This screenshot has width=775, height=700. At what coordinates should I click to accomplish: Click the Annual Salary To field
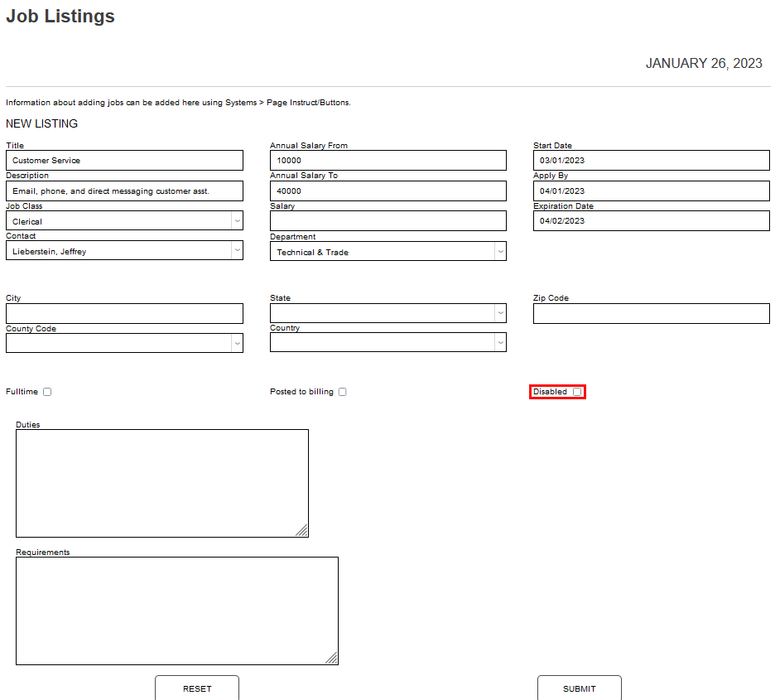tap(387, 191)
